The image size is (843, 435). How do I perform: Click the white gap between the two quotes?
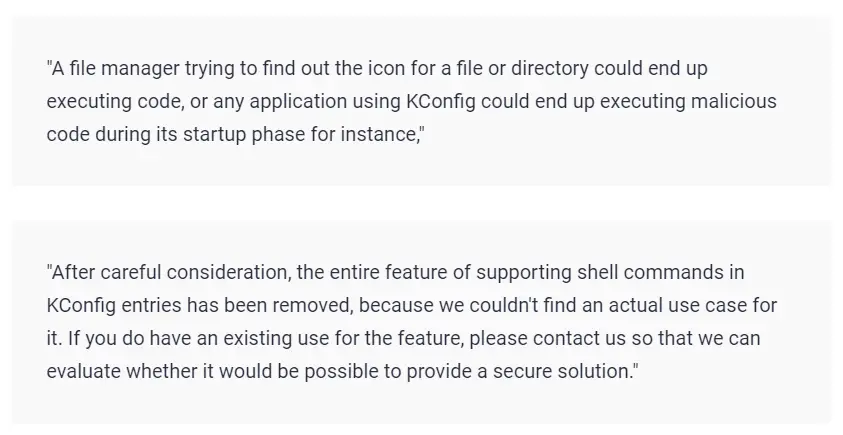click(x=422, y=203)
